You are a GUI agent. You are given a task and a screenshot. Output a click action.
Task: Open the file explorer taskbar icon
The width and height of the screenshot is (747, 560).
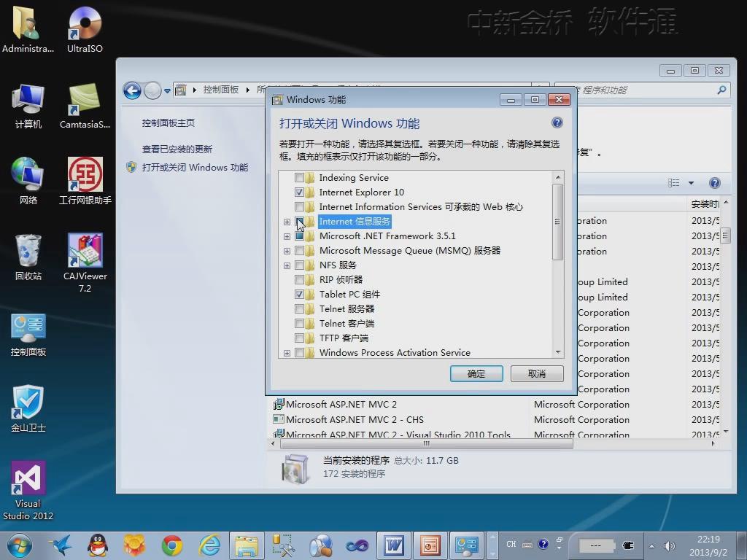pos(247,545)
